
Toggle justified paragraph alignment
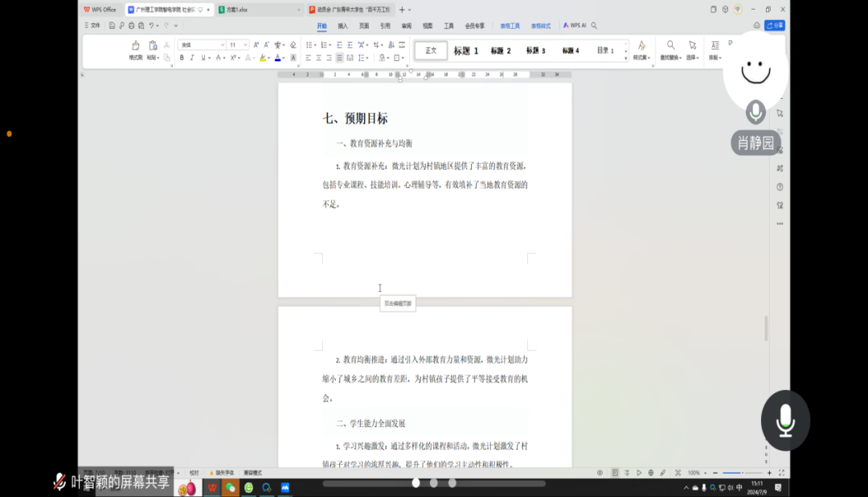coord(339,58)
